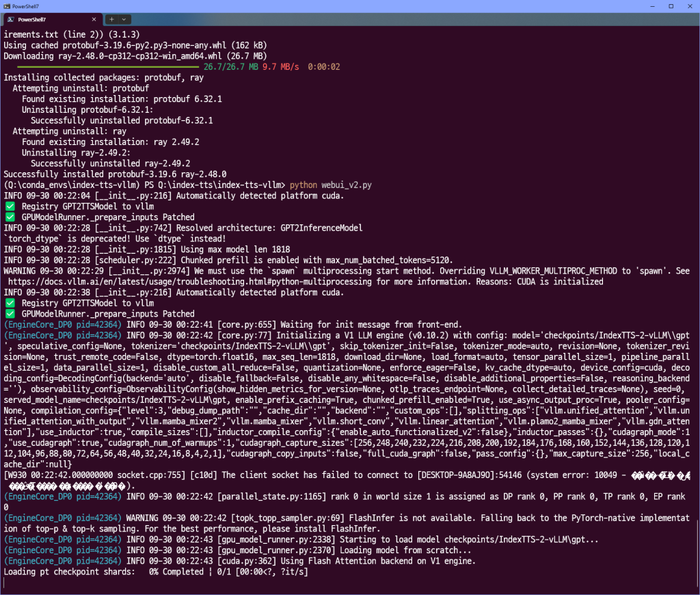Click the vertical scrollbar on the right edge
The height and width of the screenshot is (595, 700).
(697, 547)
